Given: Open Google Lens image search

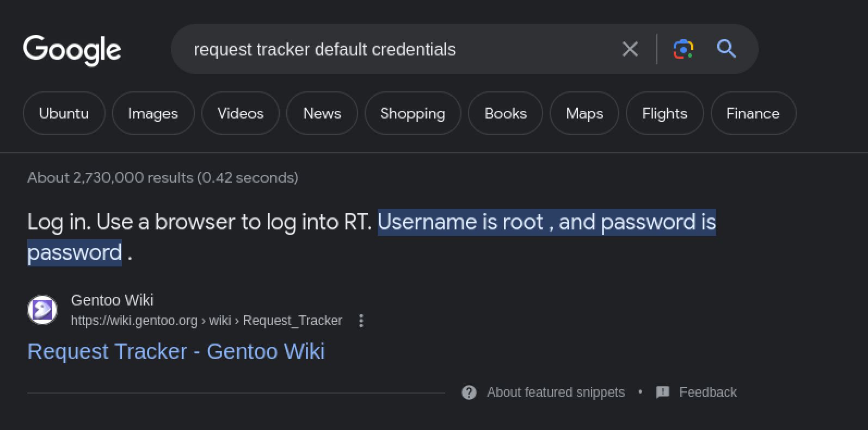Looking at the screenshot, I should (683, 49).
